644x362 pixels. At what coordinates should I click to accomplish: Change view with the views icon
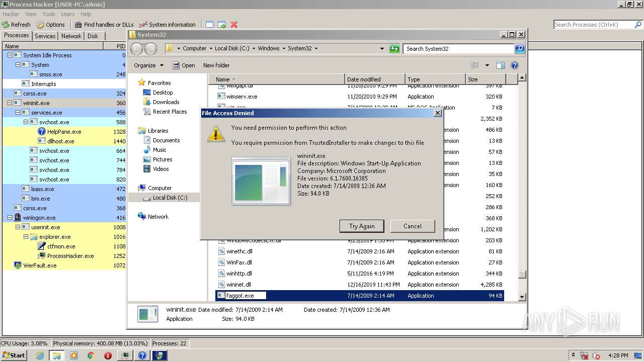coord(474,65)
